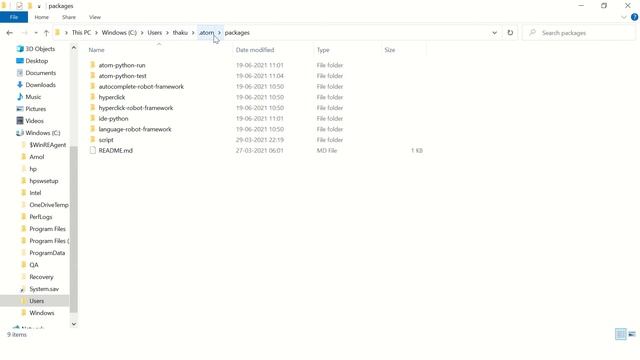Select Users folder in navigation pane

click(x=36, y=301)
